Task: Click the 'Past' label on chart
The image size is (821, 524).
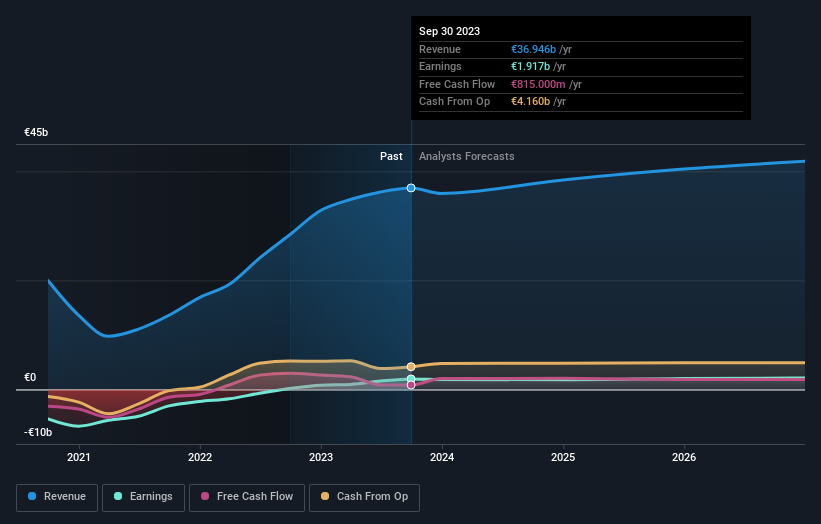Action: click(x=391, y=157)
